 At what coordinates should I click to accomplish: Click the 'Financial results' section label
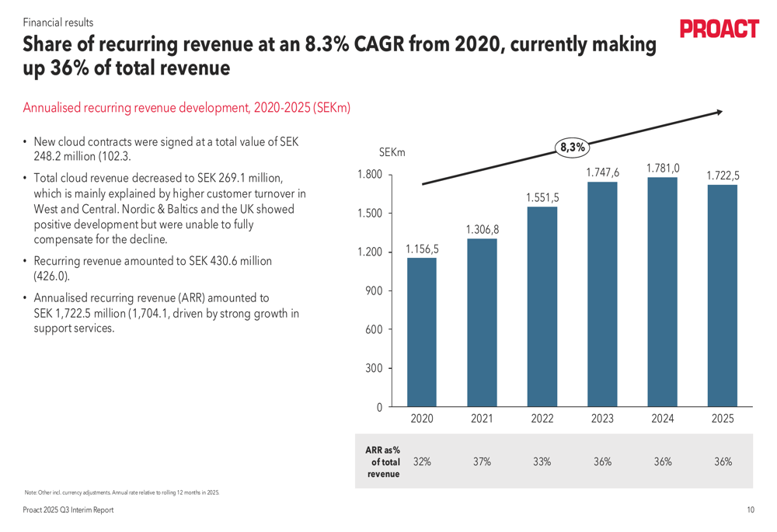click(x=58, y=23)
